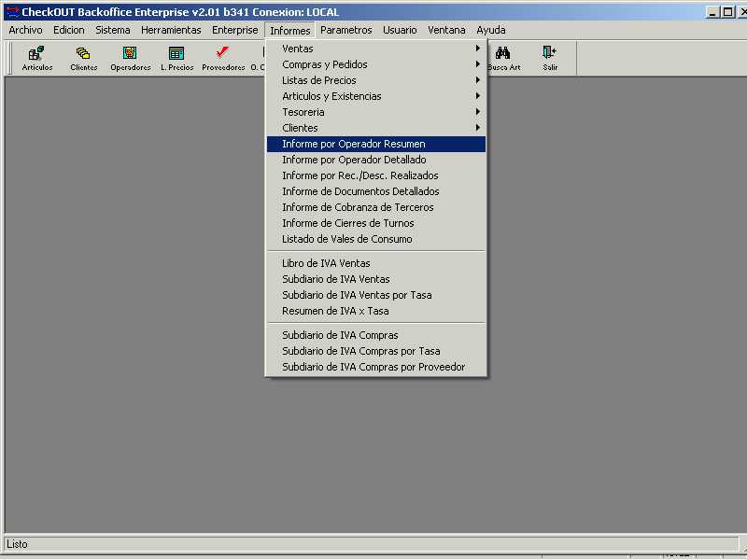Maximize the CheckOUT Backoffice window
747x560 pixels.
tap(727, 12)
